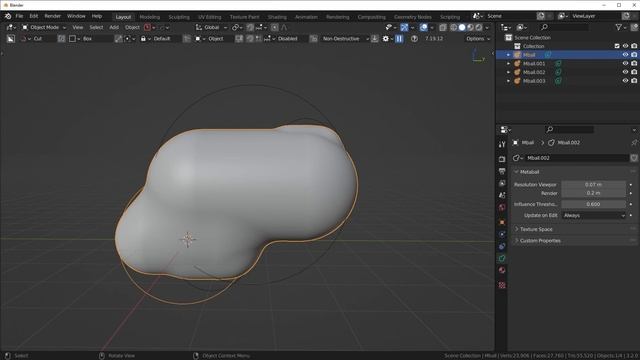Click the settings gear icon in toolbar
The height and width of the screenshot is (360, 640).
[x=386, y=39]
